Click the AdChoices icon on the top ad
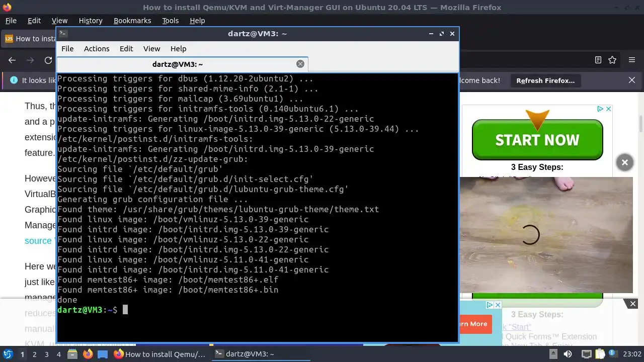The width and height of the screenshot is (644, 362). 600,109
